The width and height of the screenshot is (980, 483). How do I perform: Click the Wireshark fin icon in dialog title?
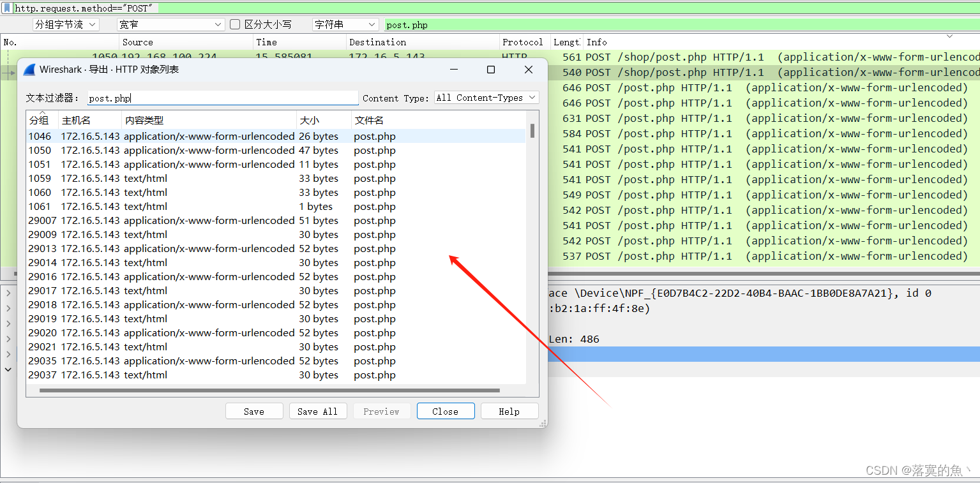coord(29,69)
